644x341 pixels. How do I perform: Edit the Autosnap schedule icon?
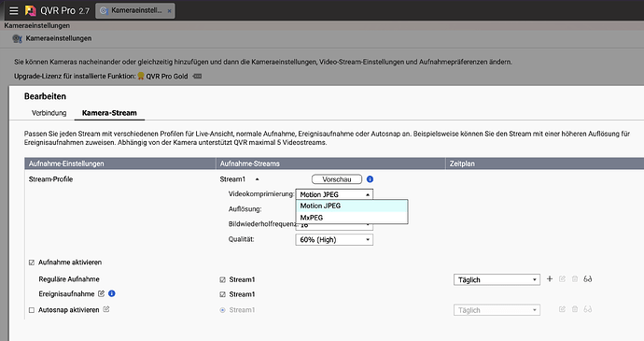(x=562, y=309)
